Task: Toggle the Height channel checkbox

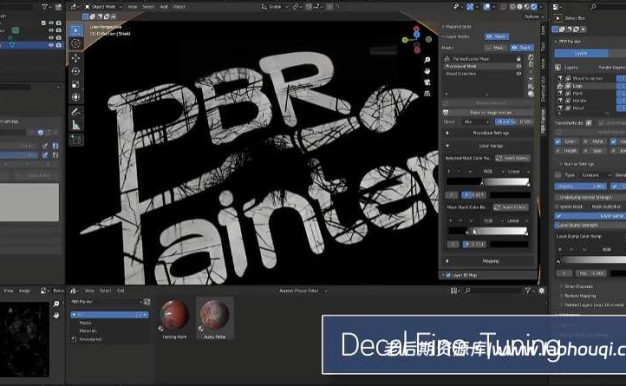Action: (x=558, y=151)
